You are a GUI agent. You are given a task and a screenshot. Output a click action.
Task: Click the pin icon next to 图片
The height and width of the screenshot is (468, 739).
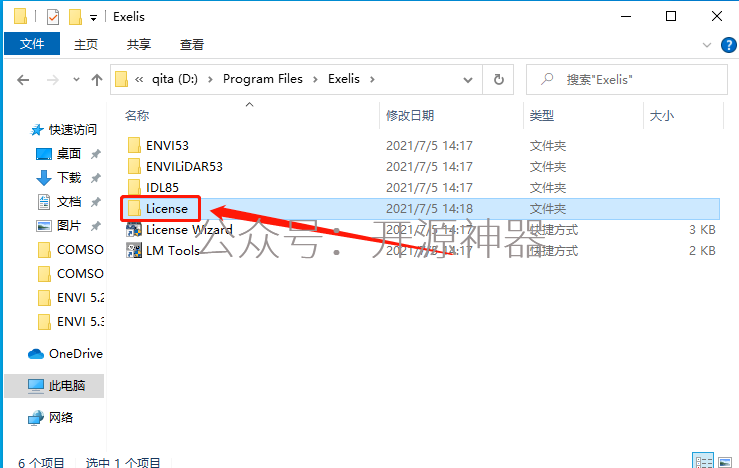click(96, 226)
